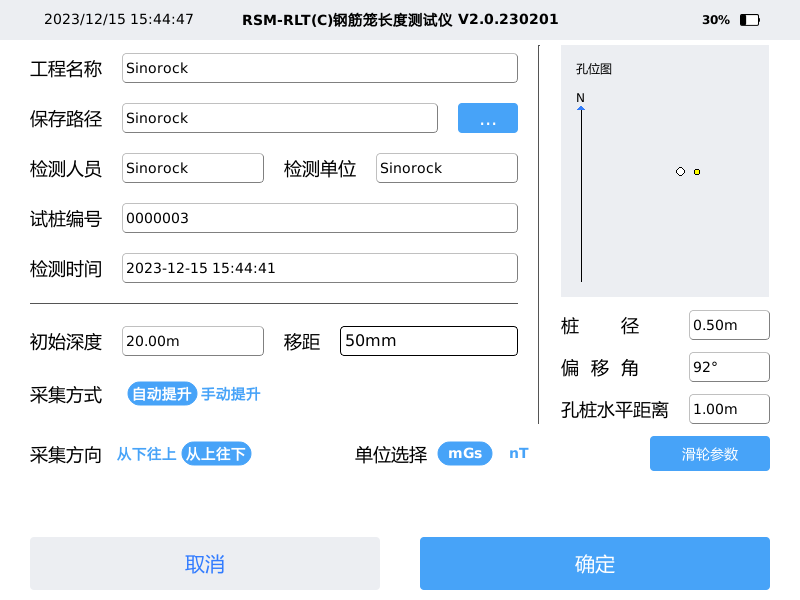800x600 pixels.
Task: Click the date-time text in the header
Action: pyautogui.click(x=119, y=19)
